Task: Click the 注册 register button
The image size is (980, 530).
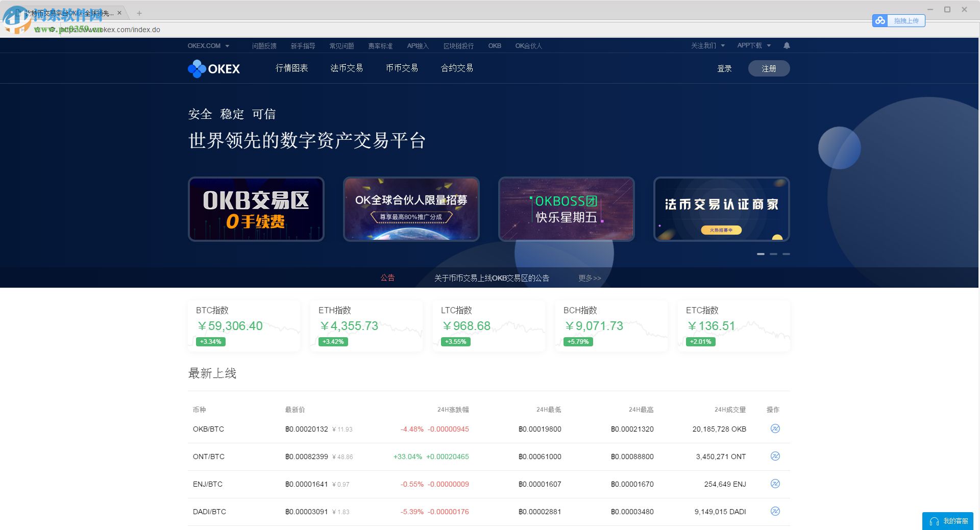Action: click(769, 68)
